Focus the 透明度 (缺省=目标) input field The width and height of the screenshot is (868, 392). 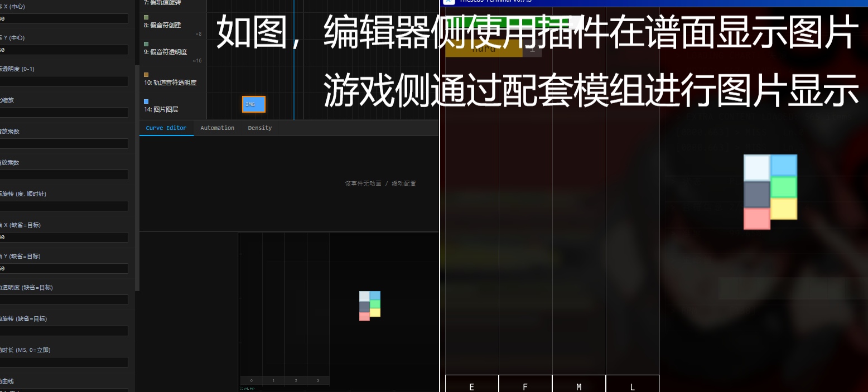pyautogui.click(x=64, y=300)
